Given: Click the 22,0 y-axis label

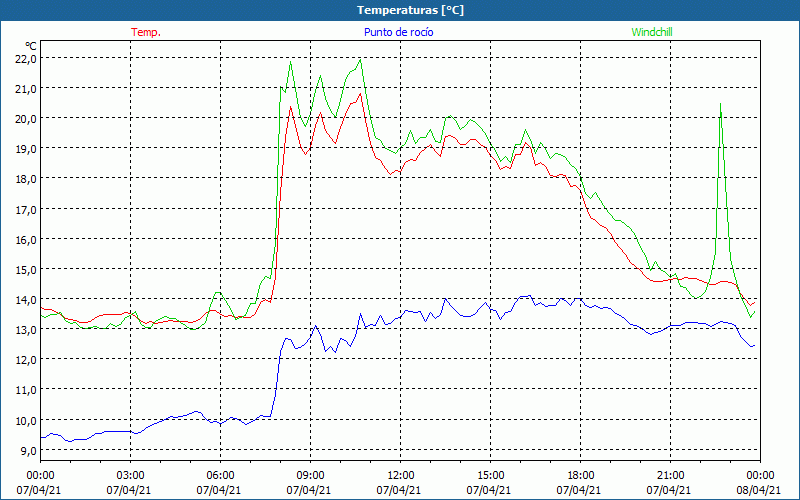Looking at the screenshot, I should click(x=26, y=59).
